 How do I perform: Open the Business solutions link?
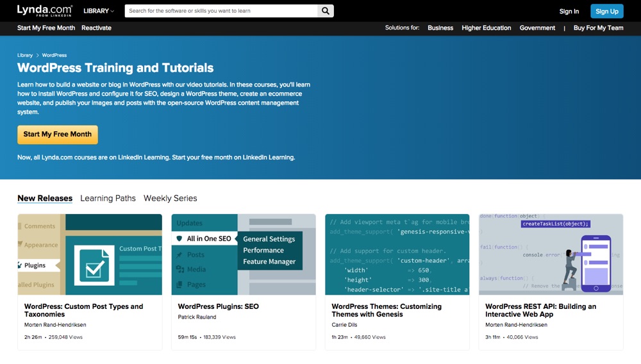coord(440,28)
